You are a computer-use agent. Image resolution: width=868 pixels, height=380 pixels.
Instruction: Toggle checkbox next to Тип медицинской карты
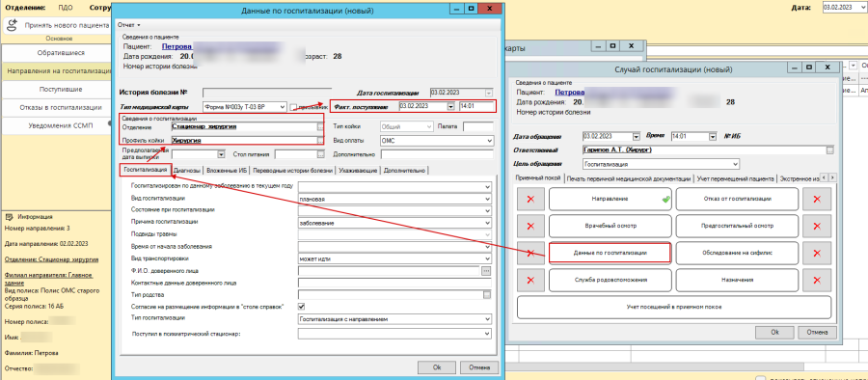pyautogui.click(x=293, y=107)
